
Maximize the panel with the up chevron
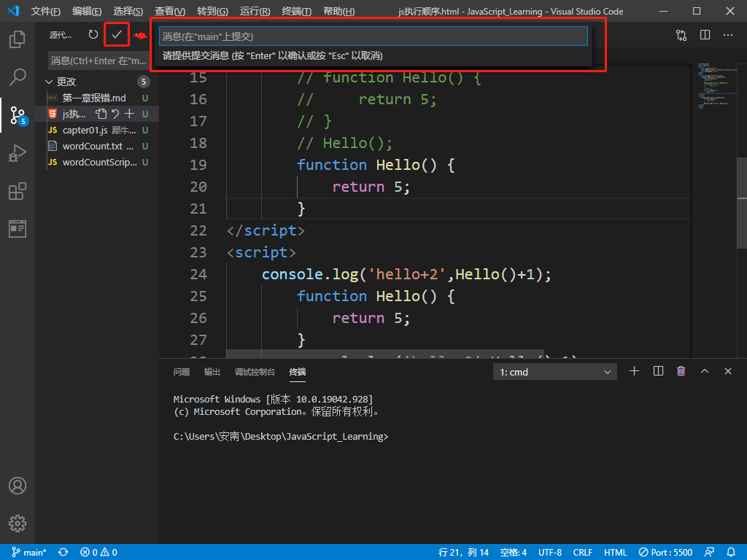(x=705, y=371)
